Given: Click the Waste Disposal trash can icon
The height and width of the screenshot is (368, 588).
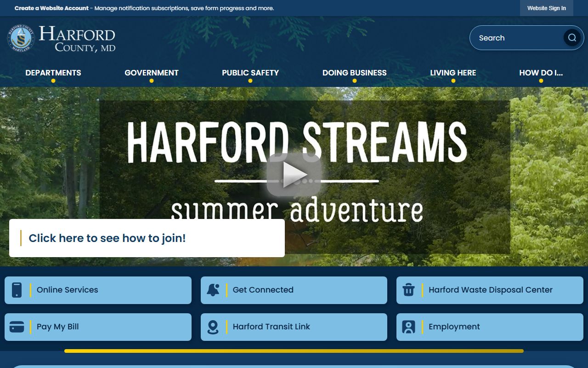Looking at the screenshot, I should [x=408, y=290].
